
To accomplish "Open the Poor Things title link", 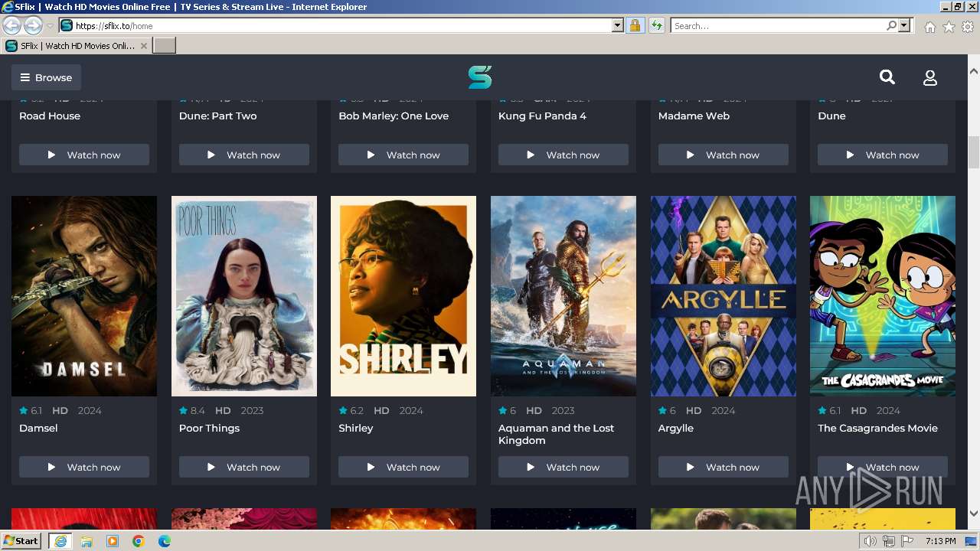I will coord(210,429).
